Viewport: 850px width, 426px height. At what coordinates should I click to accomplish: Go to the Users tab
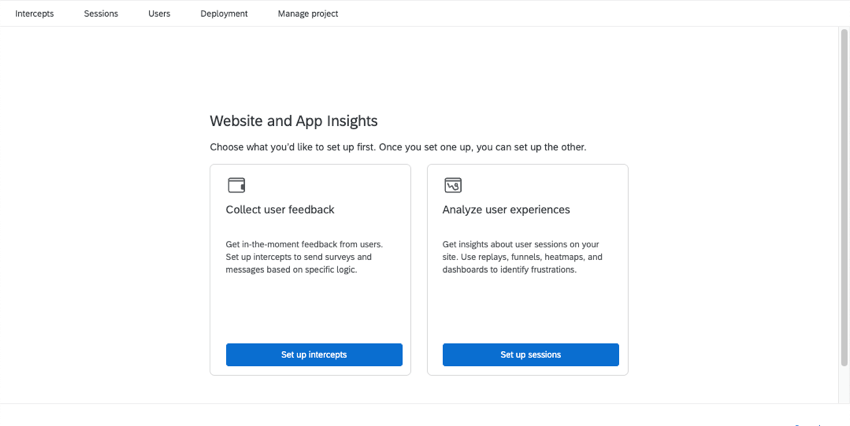coord(159,14)
